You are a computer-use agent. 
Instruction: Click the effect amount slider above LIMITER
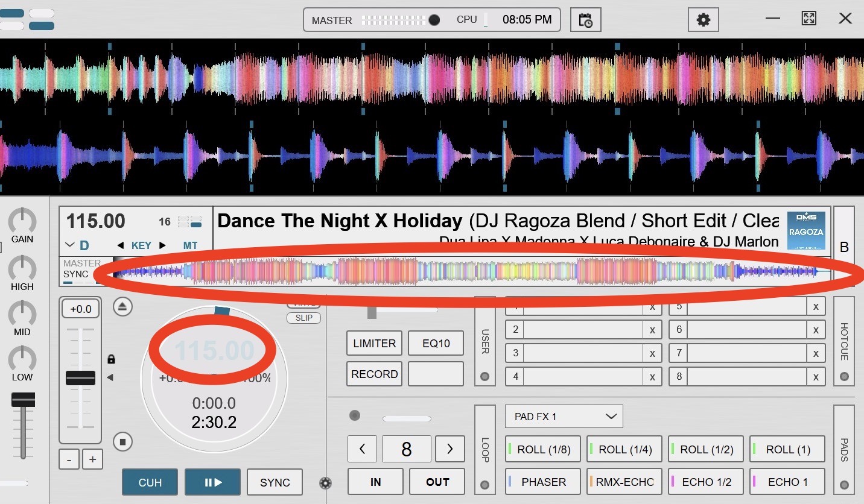click(402, 310)
